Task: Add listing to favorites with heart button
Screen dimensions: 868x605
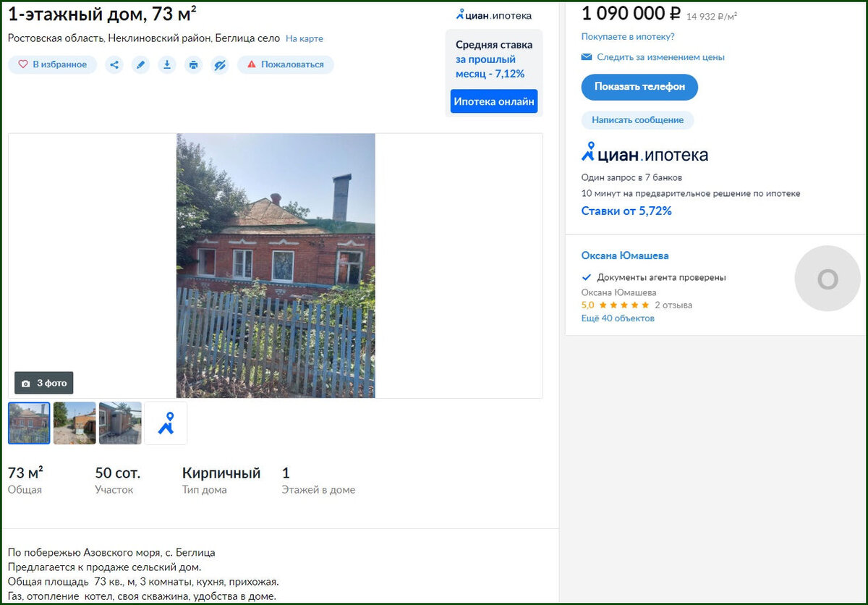Action: 53,64
